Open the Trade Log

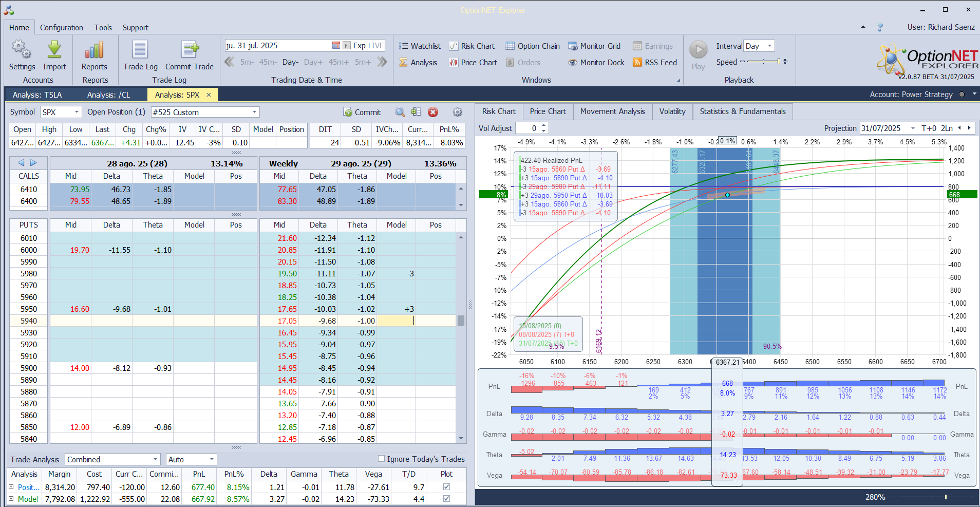[140, 55]
